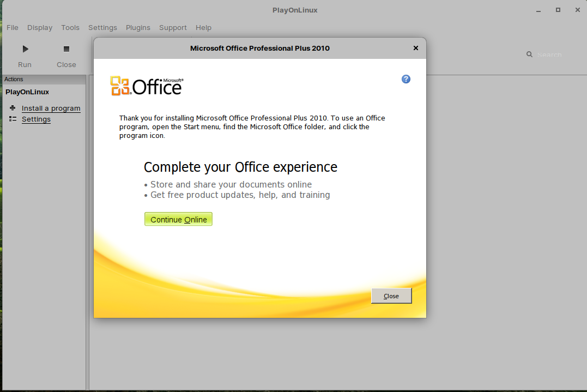Click the Close stop icon in PlayOnLinux toolbar
Viewport: 587px width, 392px height.
pos(66,49)
